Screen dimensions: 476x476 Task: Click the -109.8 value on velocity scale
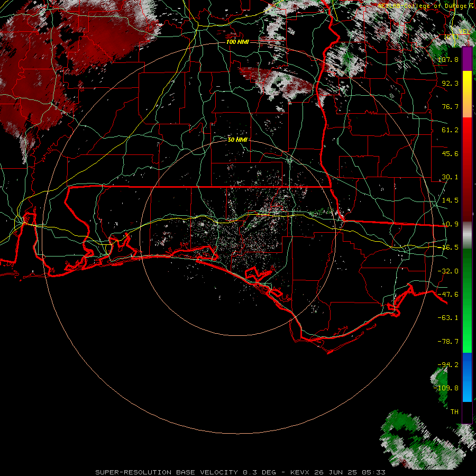(x=446, y=388)
